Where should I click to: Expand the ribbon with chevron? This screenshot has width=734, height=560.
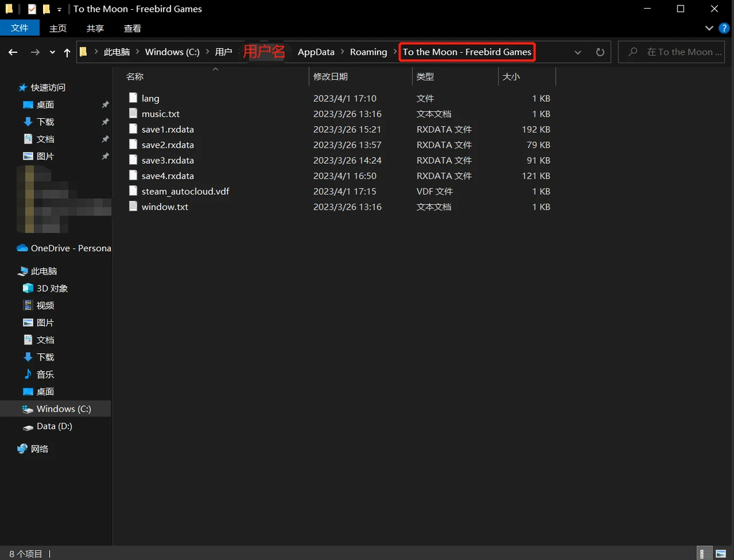[709, 28]
